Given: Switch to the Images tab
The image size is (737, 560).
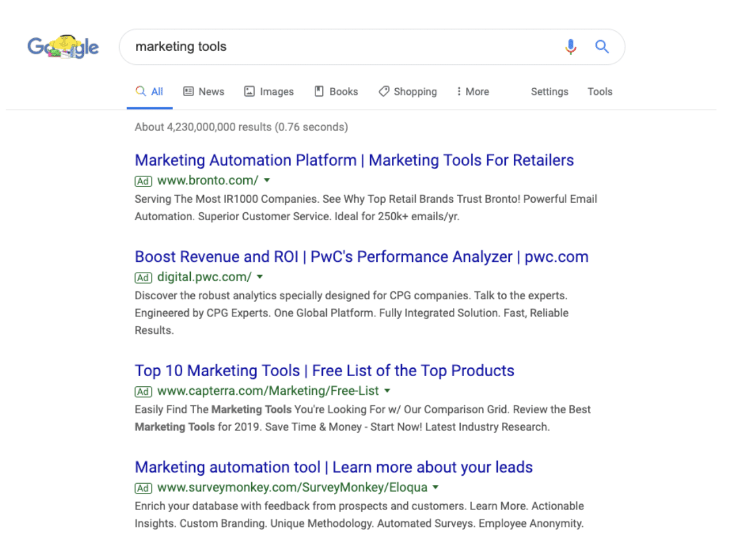Looking at the screenshot, I should pyautogui.click(x=269, y=92).
